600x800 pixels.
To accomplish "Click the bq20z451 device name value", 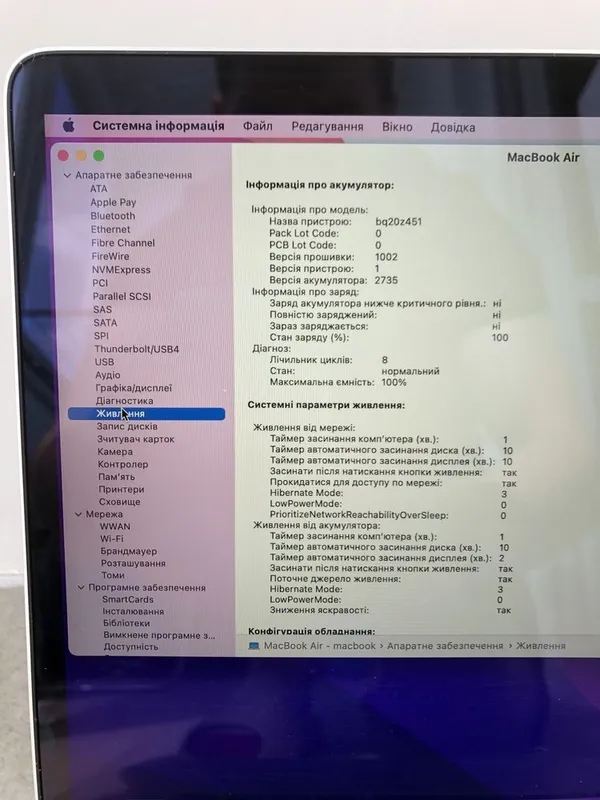I will pos(398,222).
